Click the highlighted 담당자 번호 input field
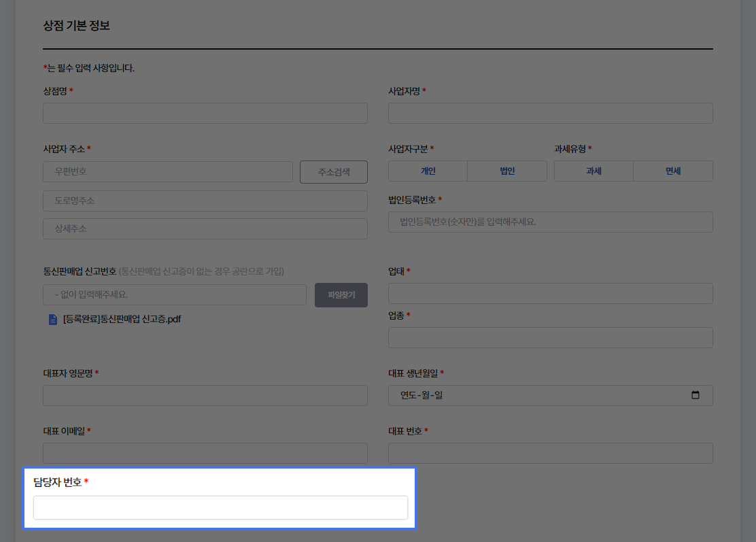 coord(220,508)
